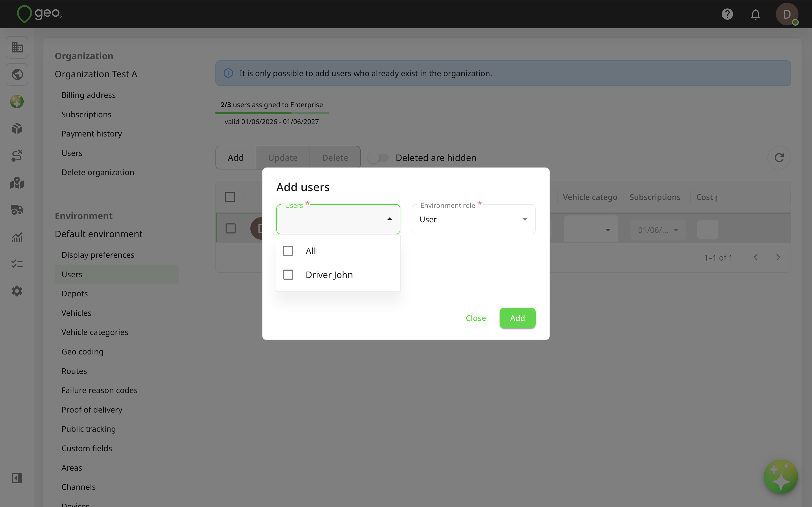Open Proof of delivery menu item
The width and height of the screenshot is (812, 507).
[x=92, y=409]
